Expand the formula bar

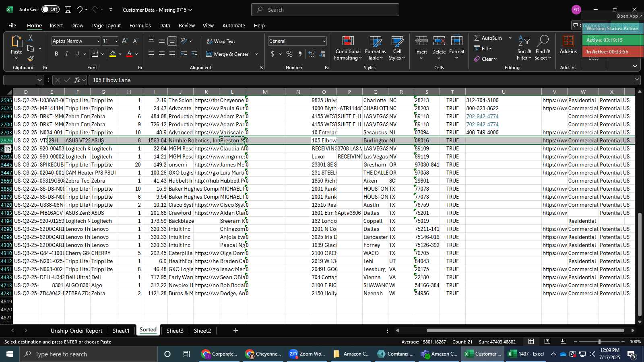pyautogui.click(x=637, y=80)
